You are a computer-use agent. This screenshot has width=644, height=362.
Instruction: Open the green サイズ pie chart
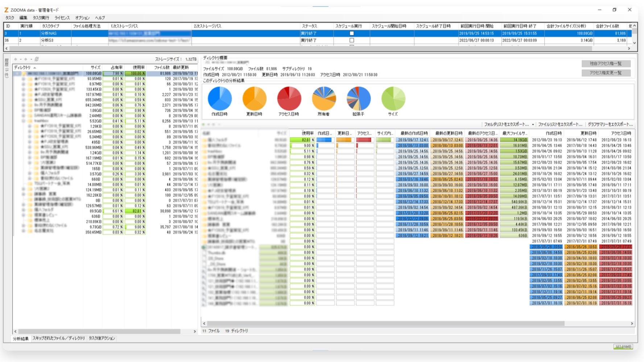393,99
